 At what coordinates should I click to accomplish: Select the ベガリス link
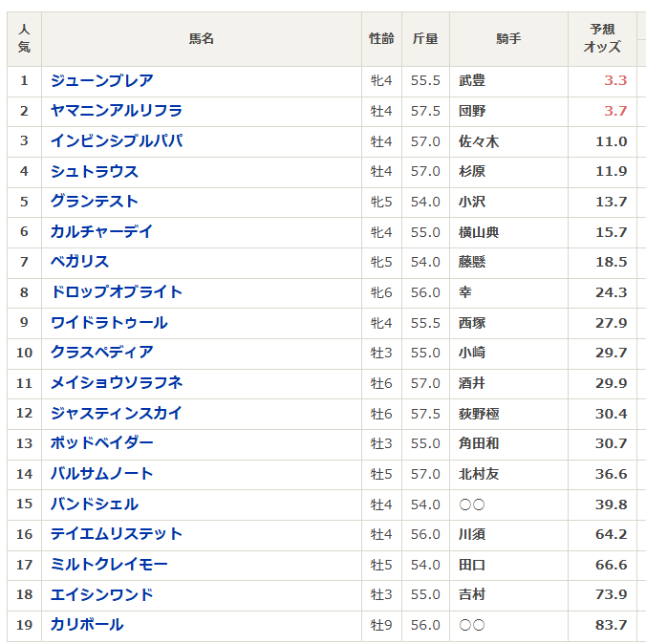point(79,262)
